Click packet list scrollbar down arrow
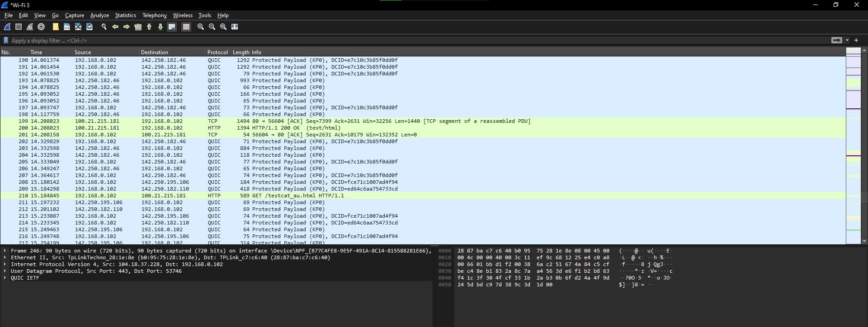The image size is (868, 327). tap(864, 241)
